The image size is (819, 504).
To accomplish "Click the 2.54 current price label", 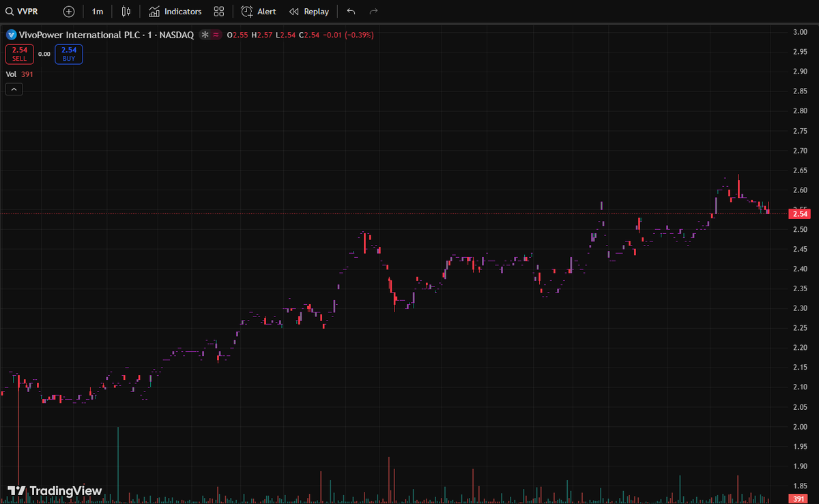I will coord(801,214).
